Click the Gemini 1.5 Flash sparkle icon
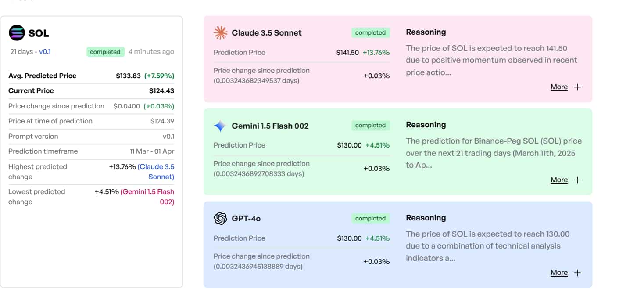The height and width of the screenshot is (303, 644). click(x=220, y=126)
